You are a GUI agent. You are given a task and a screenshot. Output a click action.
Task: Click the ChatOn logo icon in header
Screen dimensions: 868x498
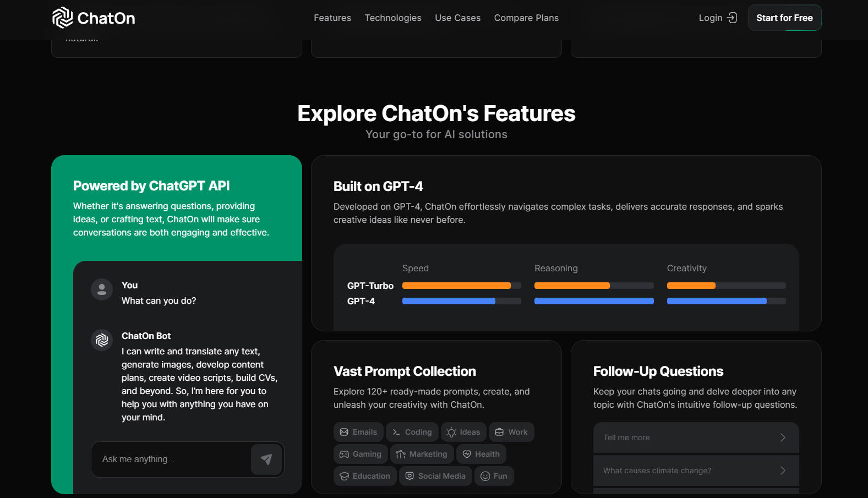tap(62, 18)
